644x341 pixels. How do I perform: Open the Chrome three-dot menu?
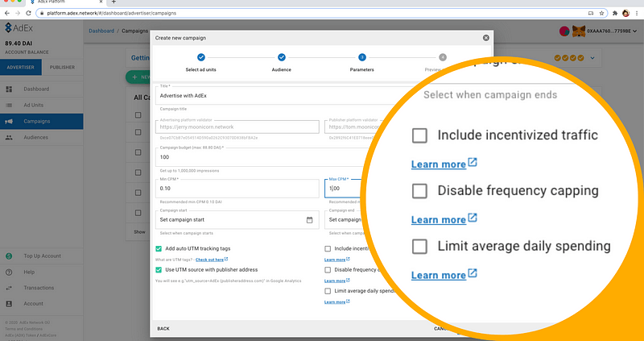(636, 13)
